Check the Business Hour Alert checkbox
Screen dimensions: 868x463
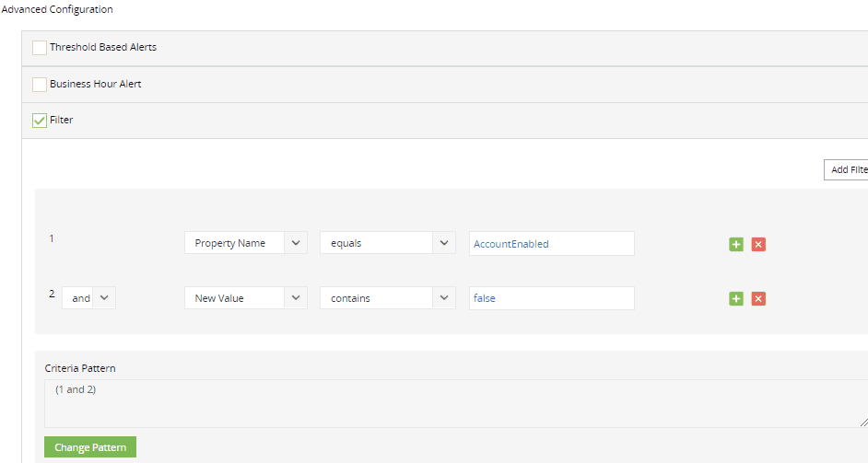(40, 85)
